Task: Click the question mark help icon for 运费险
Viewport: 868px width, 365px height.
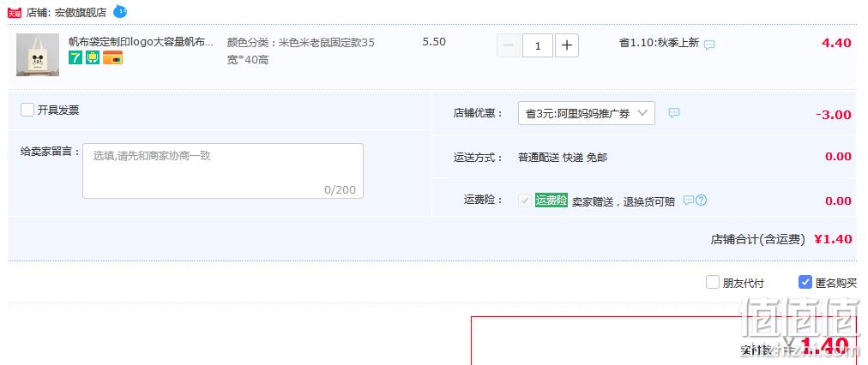Action: coord(701,200)
